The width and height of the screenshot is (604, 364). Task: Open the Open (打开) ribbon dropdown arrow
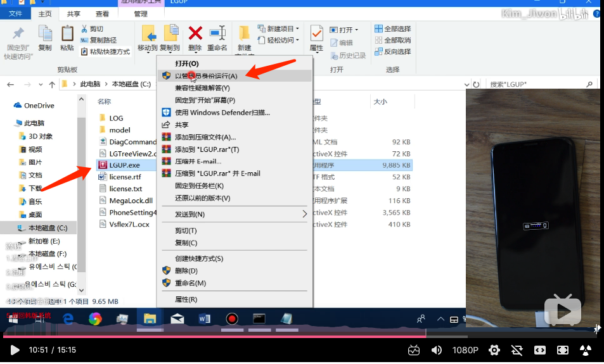tap(357, 30)
